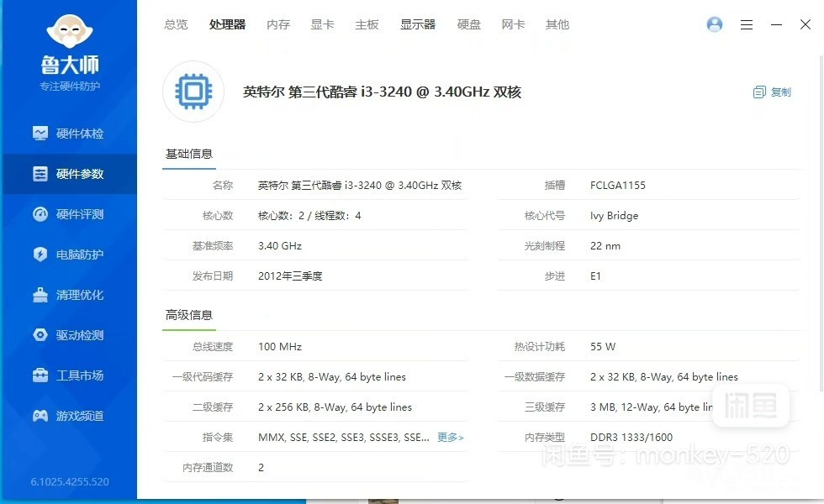
Task: Click the 驱动检测 gear icon
Action: (40, 335)
